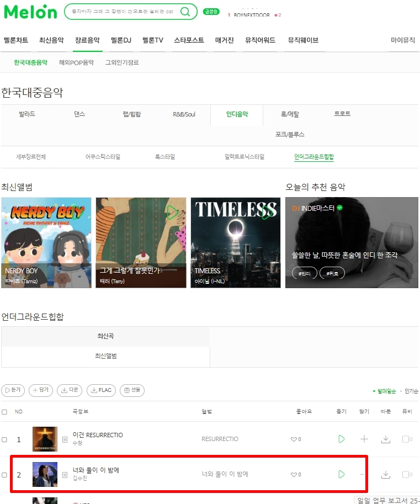The image size is (420, 504).
Task: Switch to the 최신곡 tab
Action: click(105, 336)
